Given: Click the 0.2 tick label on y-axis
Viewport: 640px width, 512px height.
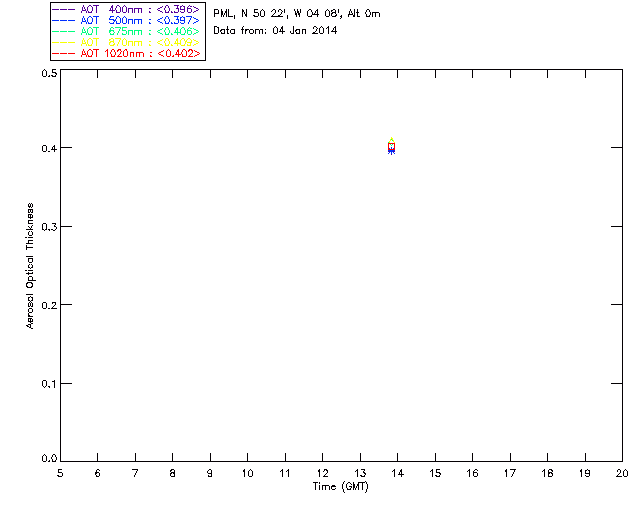Looking at the screenshot, I should point(47,305).
